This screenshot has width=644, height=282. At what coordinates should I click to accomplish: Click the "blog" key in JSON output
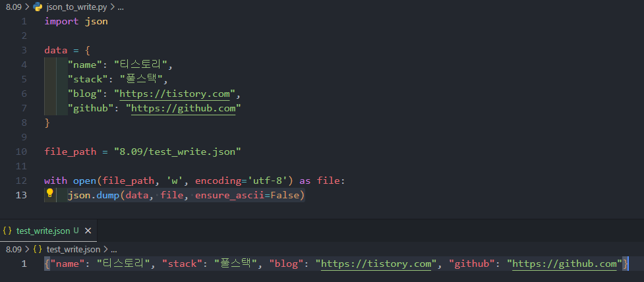pos(287,264)
